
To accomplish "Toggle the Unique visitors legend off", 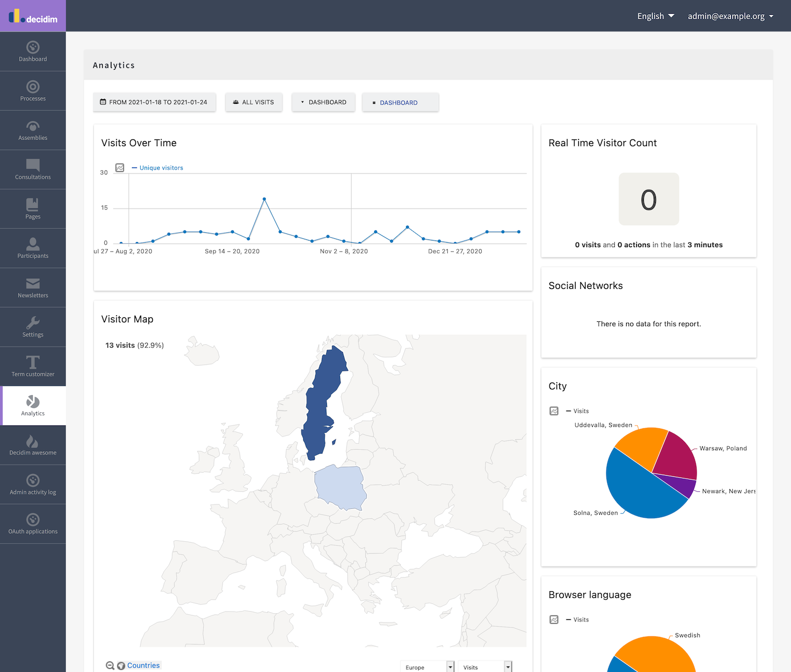I will pos(158,167).
